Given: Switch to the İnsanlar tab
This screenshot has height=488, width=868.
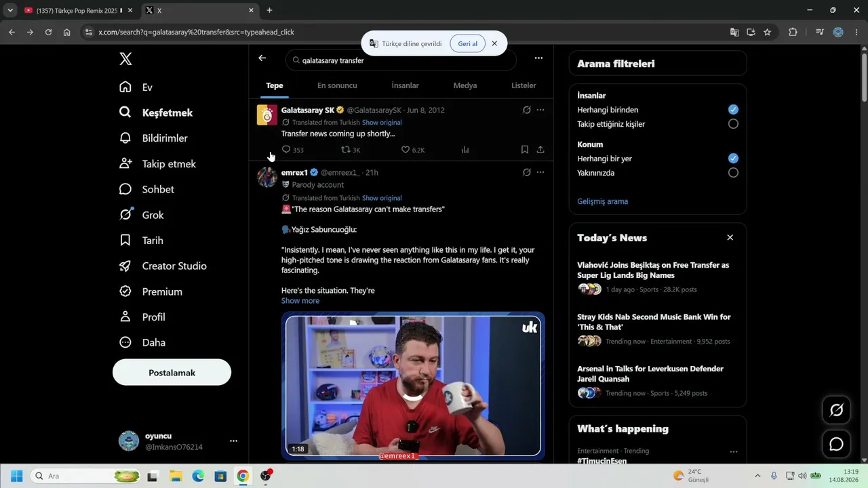Looking at the screenshot, I should coord(406,85).
